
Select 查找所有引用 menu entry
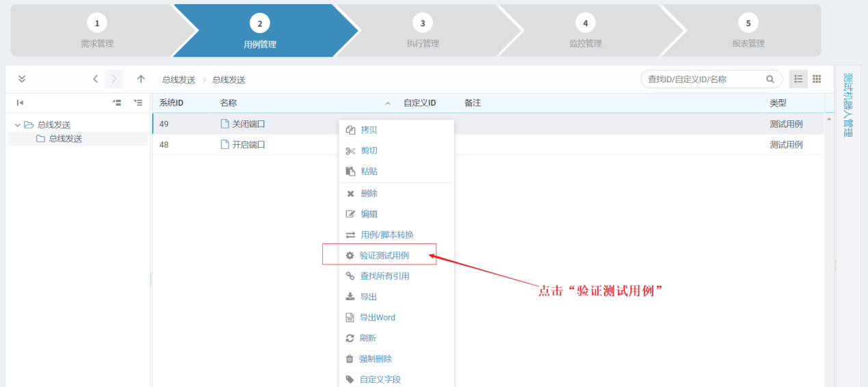(397, 276)
